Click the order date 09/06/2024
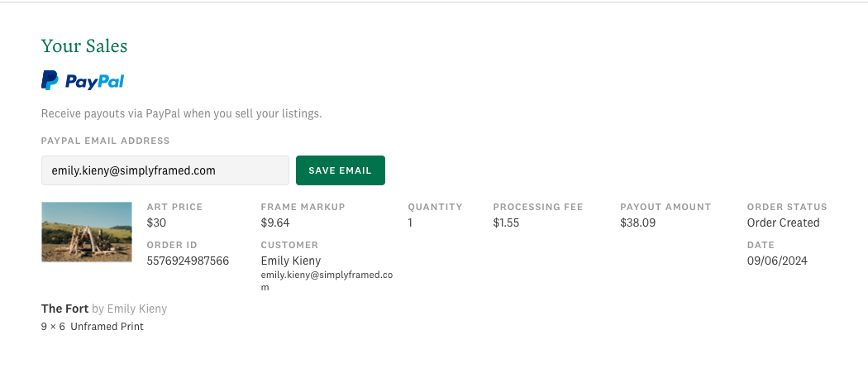The width and height of the screenshot is (868, 383). pyautogui.click(x=777, y=261)
